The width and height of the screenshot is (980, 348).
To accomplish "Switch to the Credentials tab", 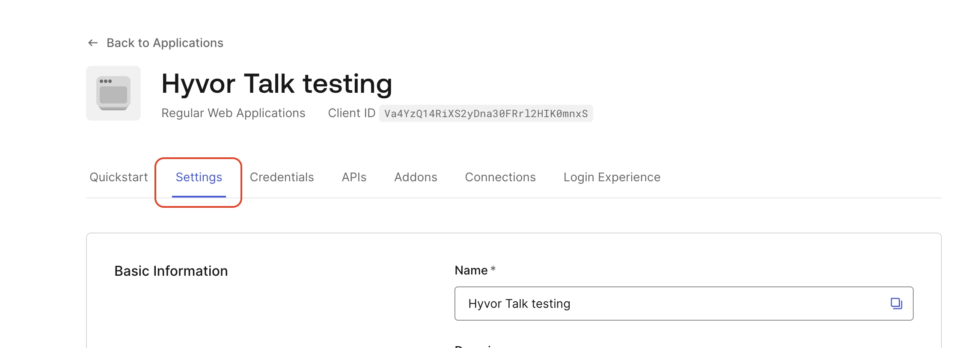I will [282, 177].
